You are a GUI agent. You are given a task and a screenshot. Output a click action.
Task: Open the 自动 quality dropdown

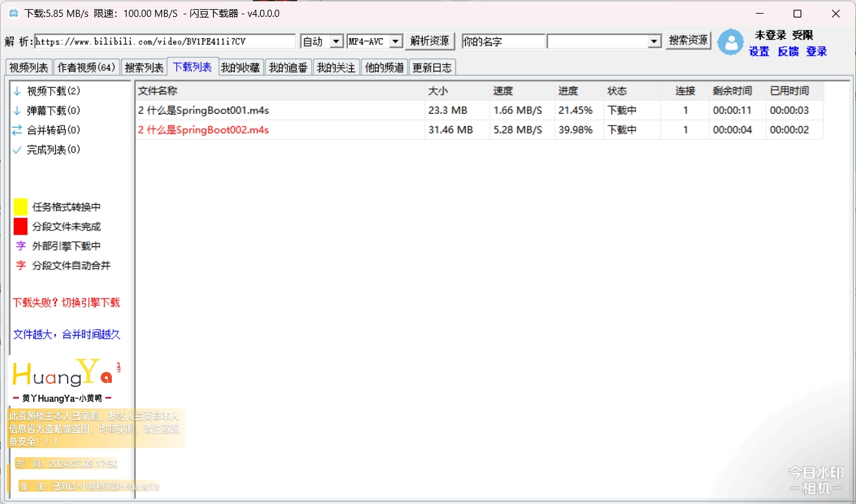tap(336, 42)
